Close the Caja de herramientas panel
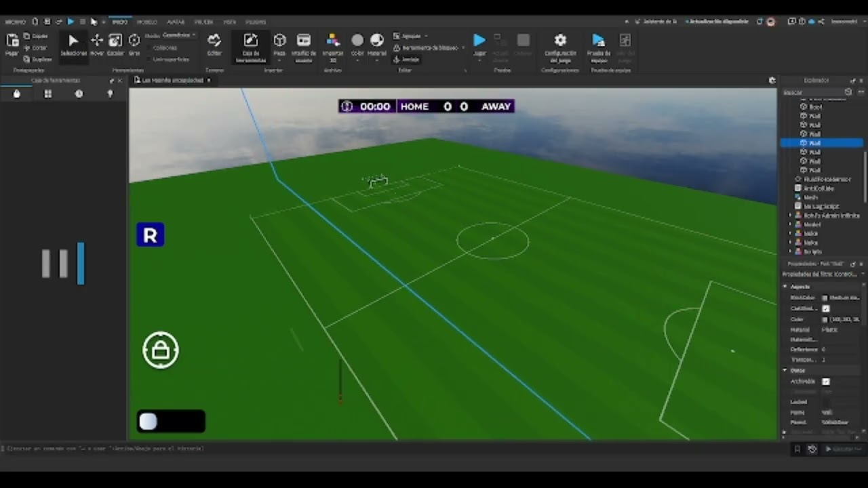Viewport: 868px width, 488px height. click(x=120, y=81)
